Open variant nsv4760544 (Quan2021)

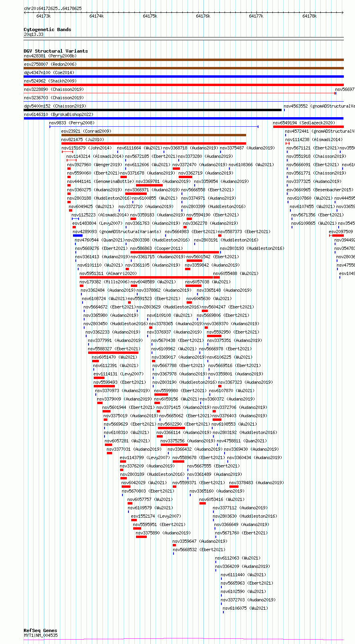pyautogui.click(x=100, y=240)
